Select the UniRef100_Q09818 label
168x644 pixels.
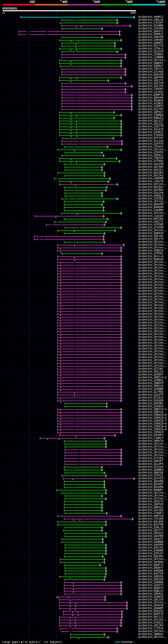coord(151,406)
